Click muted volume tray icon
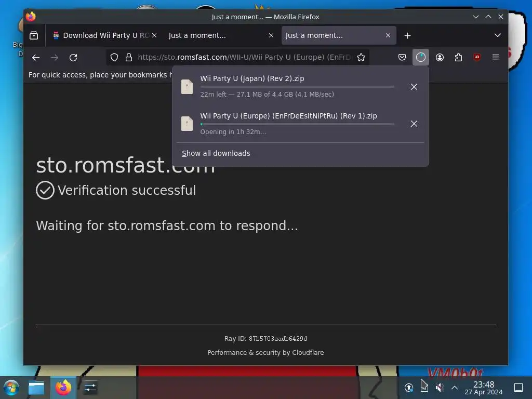Screen dimensions: 532x399 pyautogui.click(x=440, y=388)
